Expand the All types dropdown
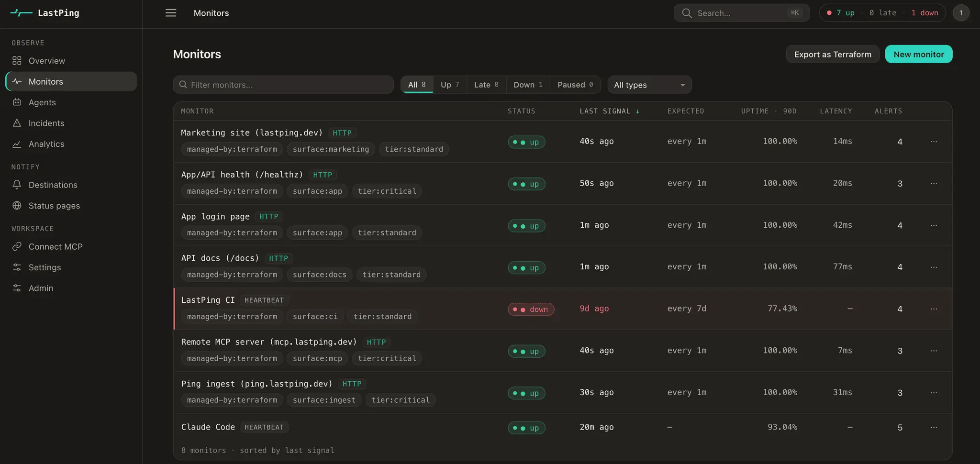 pyautogui.click(x=649, y=85)
